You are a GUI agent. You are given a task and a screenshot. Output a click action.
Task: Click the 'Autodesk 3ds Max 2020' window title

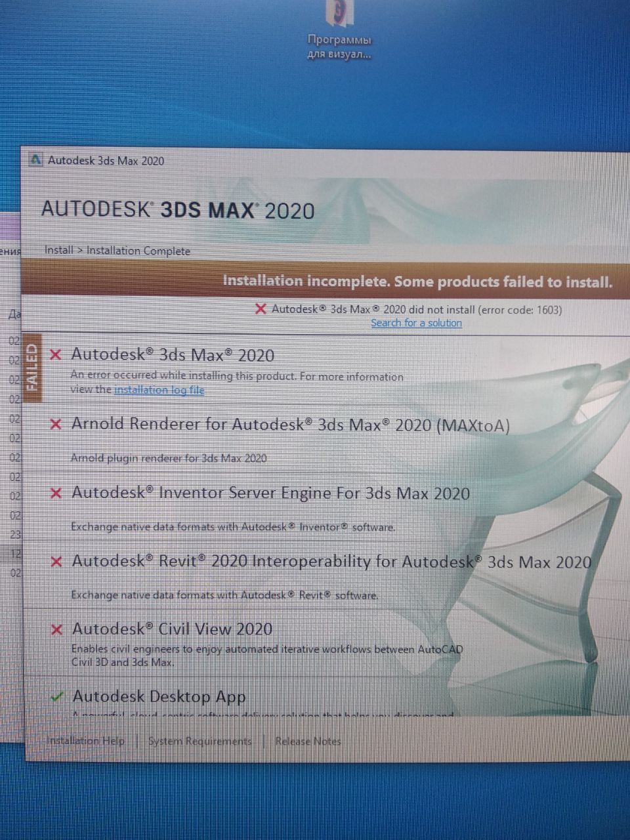(106, 161)
